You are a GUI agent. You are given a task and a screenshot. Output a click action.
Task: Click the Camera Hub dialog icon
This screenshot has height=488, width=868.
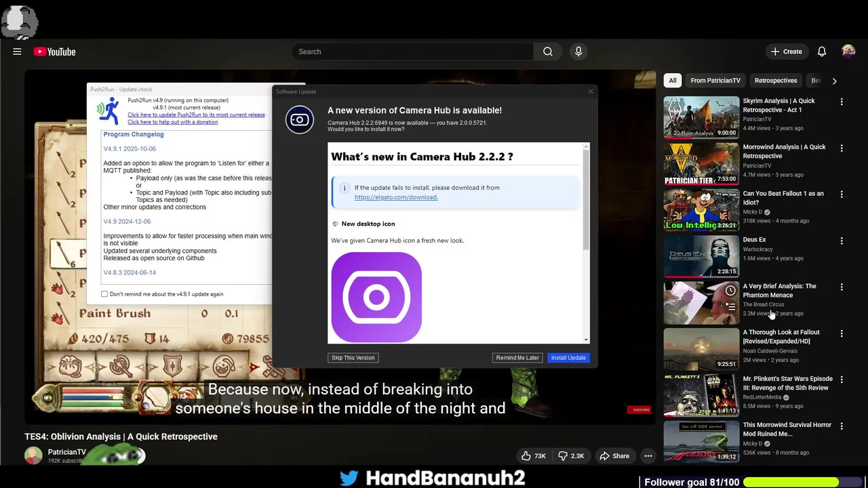tap(299, 120)
